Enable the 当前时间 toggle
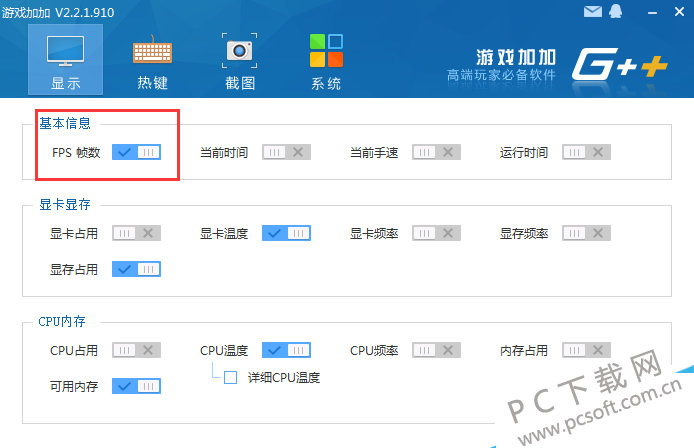The width and height of the screenshot is (694, 448). [286, 152]
